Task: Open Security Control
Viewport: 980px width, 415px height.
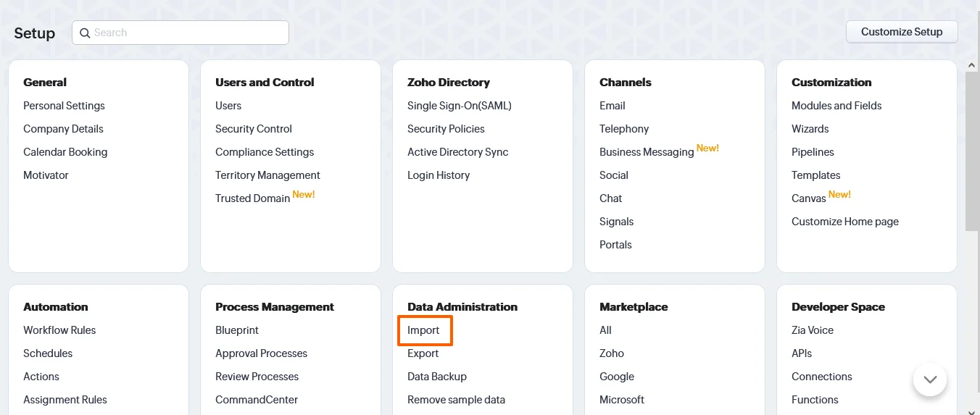Action: [x=254, y=129]
